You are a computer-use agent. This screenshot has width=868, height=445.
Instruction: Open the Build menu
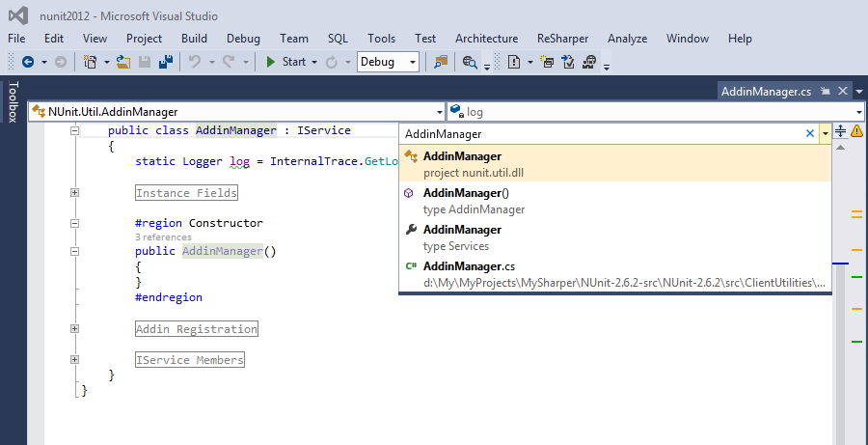[194, 39]
